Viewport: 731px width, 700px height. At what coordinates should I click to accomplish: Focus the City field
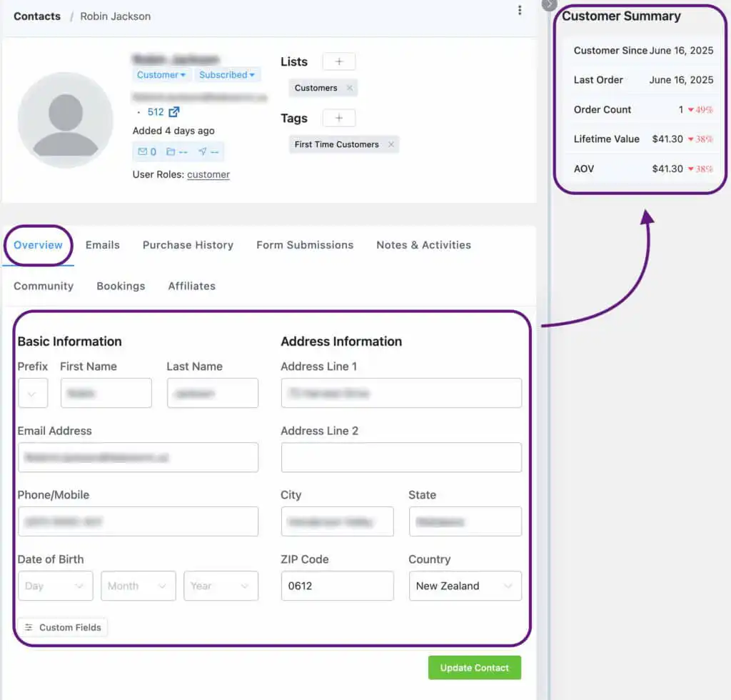tap(338, 521)
